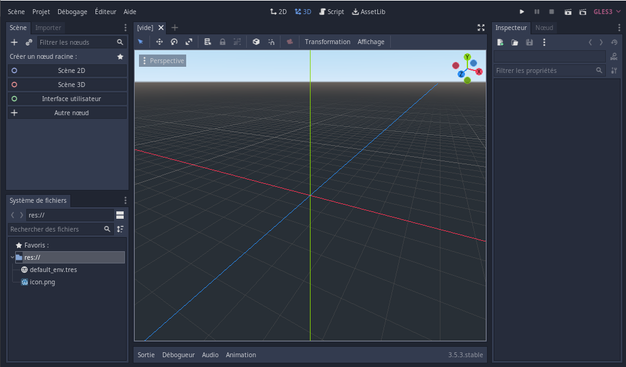This screenshot has width=626, height=367.
Task: Switch to the Nœud tab
Action: click(544, 28)
